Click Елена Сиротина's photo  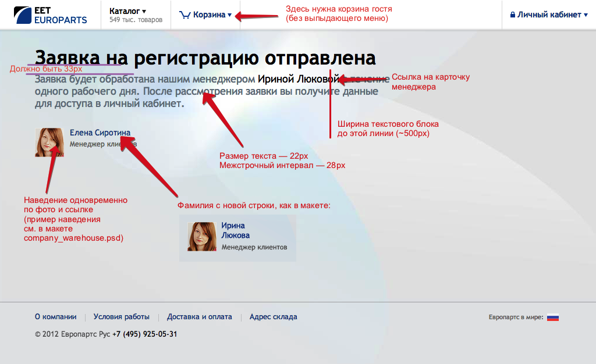click(x=49, y=142)
